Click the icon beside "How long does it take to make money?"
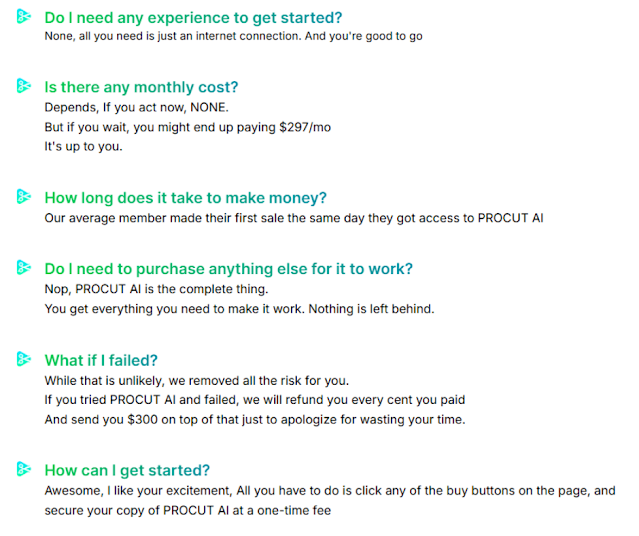This screenshot has height=536, width=639. [x=24, y=196]
